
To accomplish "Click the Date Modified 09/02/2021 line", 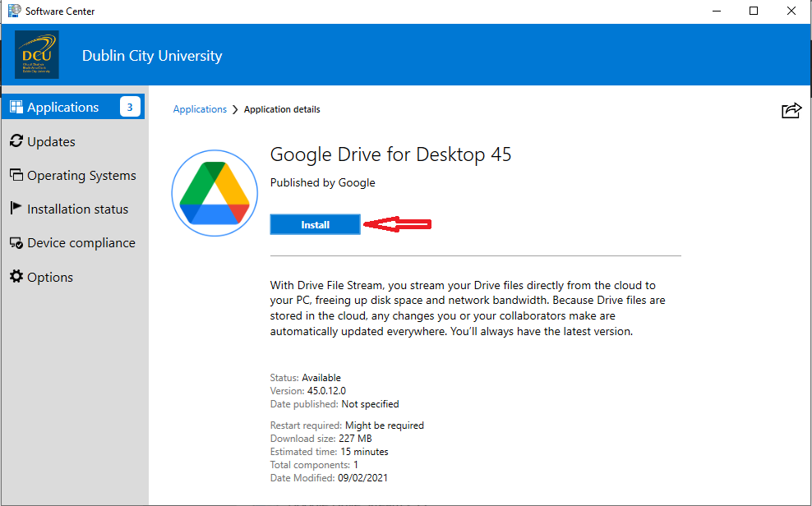I will (329, 478).
